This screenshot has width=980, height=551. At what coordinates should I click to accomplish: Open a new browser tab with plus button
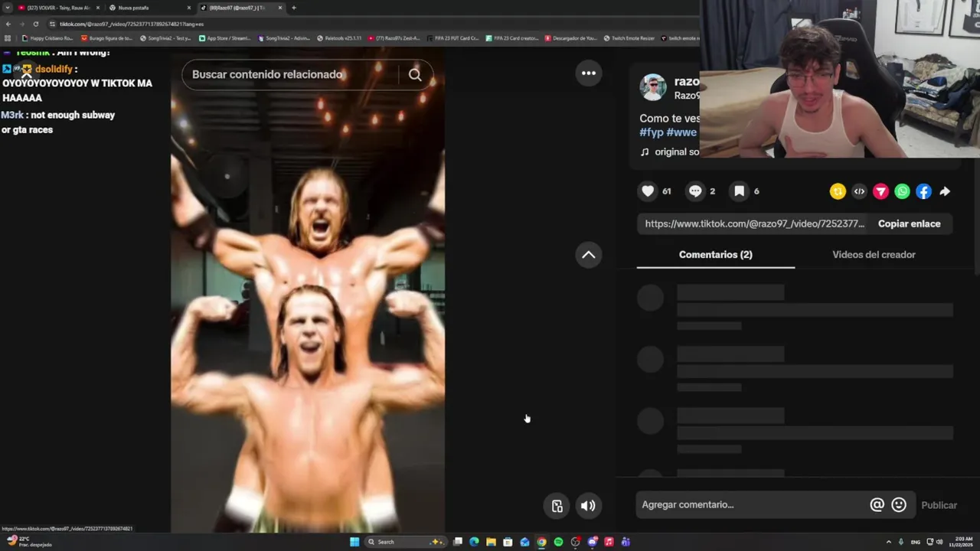point(294,8)
